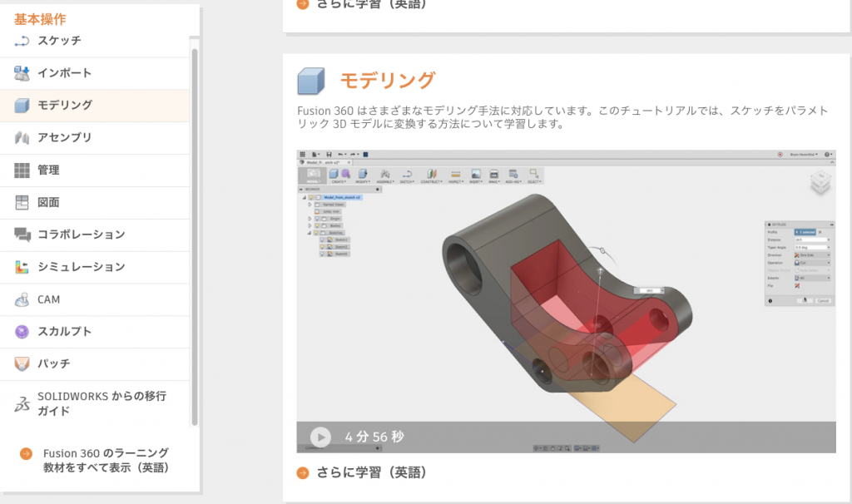Viewport: 852px width, 504px height.
Task: Click the アセンブリ assembly icon
Action: pyautogui.click(x=22, y=138)
